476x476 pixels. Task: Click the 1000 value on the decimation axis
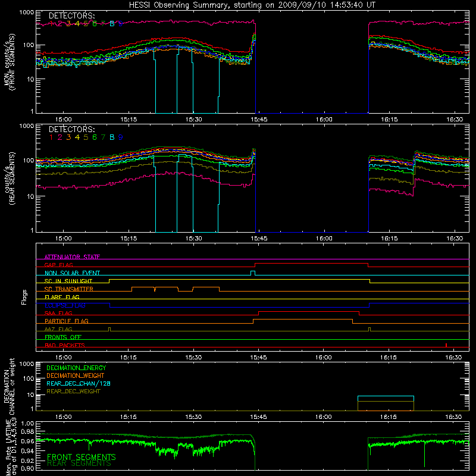(27, 364)
